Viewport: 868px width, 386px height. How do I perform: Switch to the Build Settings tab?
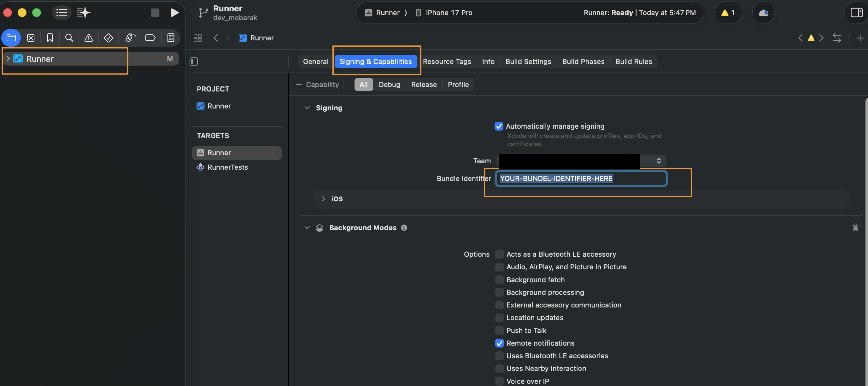[528, 61]
